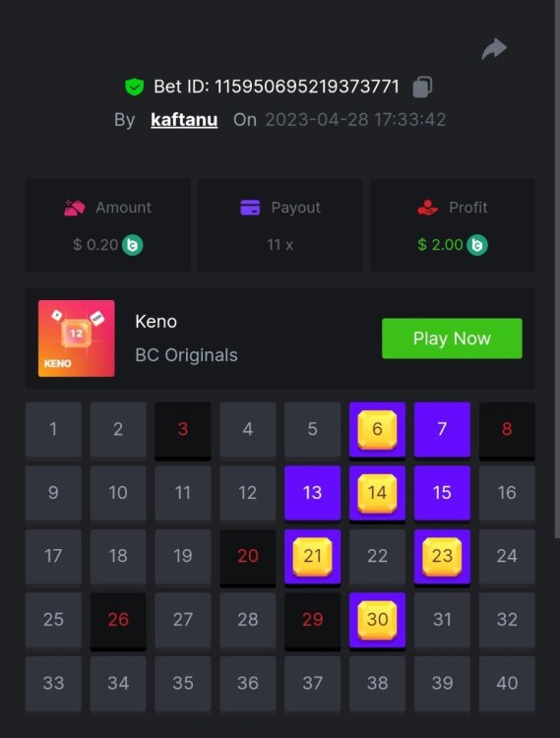Click the BC coin icon beside $0.20
Viewport: 560px width, 738px height.
click(x=132, y=245)
